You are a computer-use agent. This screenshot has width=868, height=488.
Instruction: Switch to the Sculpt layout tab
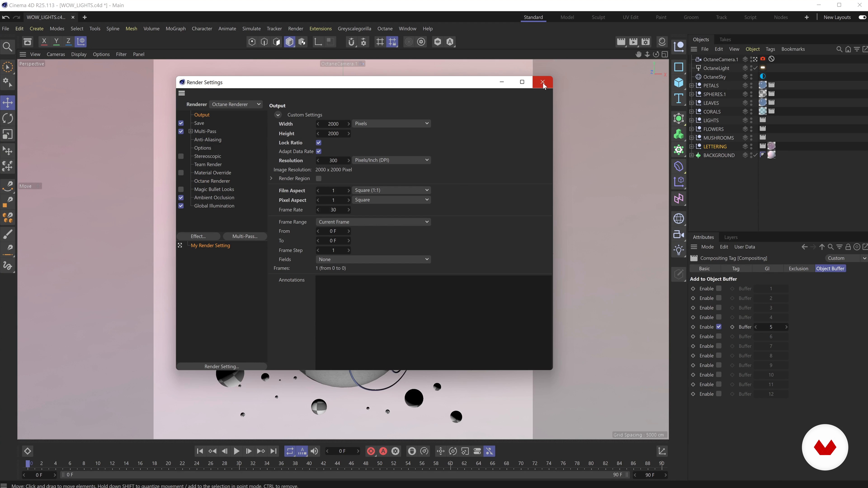(598, 17)
